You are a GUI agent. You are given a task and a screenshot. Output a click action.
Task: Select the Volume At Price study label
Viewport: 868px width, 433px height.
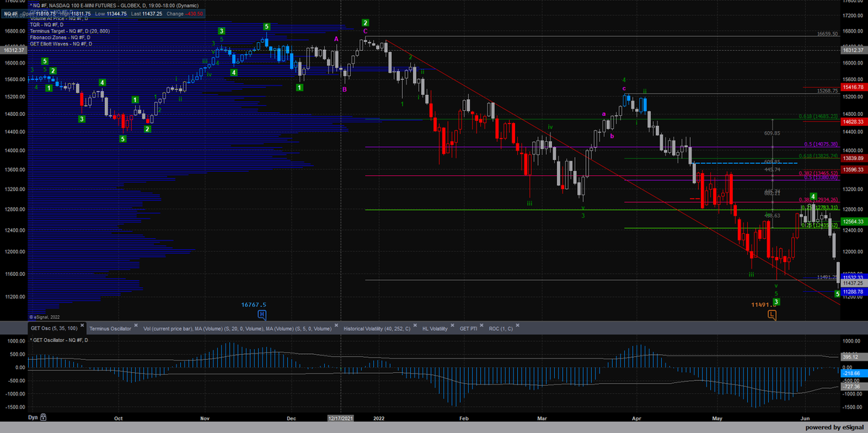tap(59, 18)
